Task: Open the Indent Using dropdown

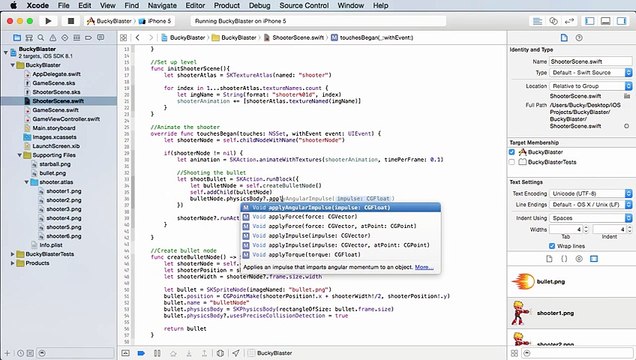Action: [591, 218]
